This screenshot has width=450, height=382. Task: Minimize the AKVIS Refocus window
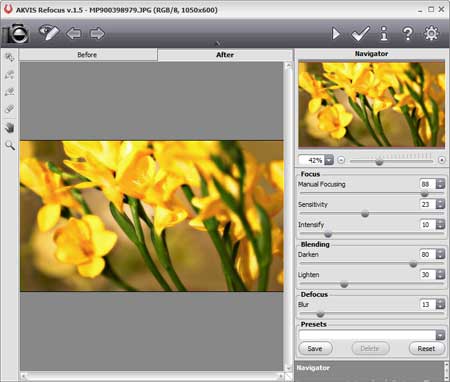(420, 10)
